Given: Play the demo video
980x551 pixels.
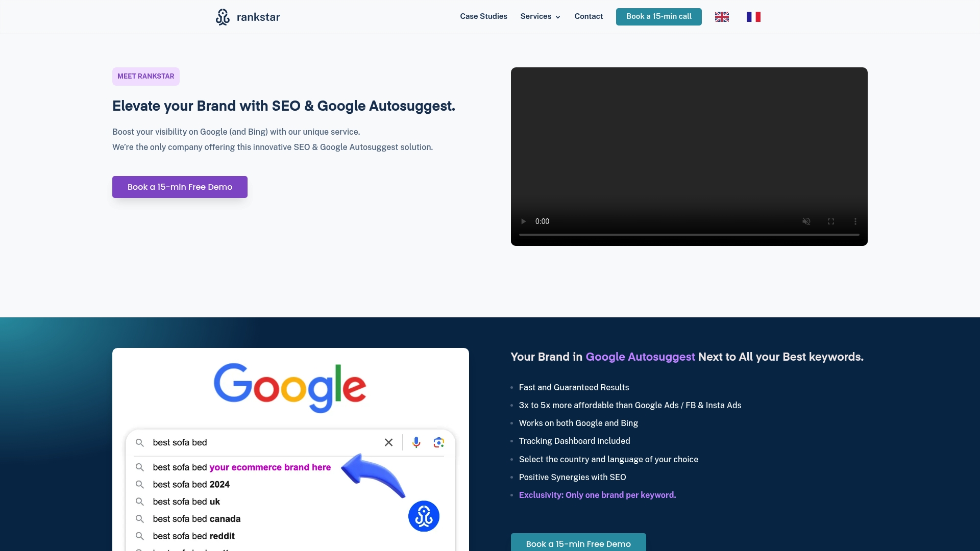Looking at the screenshot, I should pyautogui.click(x=523, y=221).
